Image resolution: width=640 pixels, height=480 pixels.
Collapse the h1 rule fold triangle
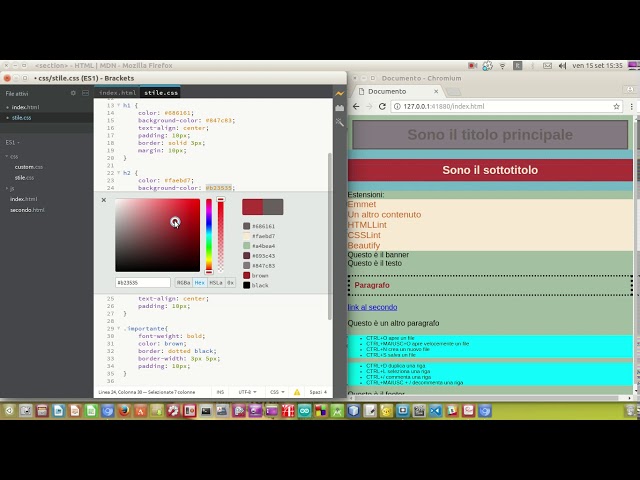[x=119, y=105]
